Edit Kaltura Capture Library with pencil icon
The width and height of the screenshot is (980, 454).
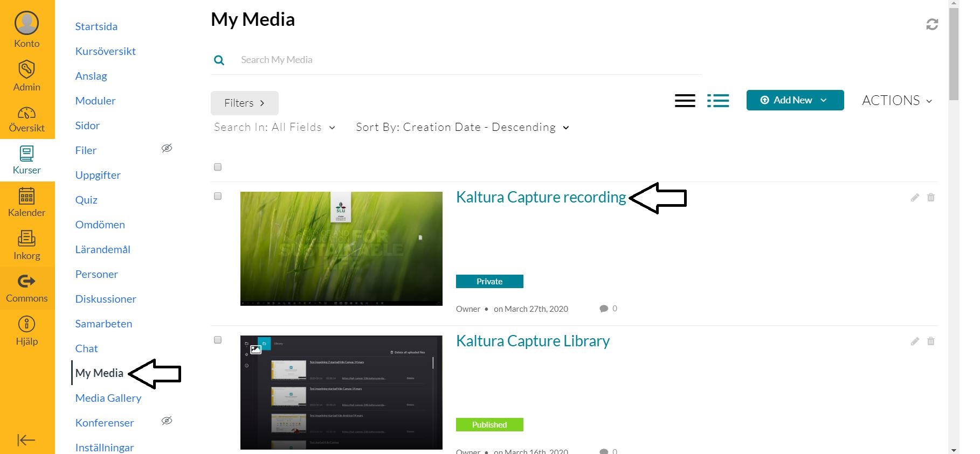point(915,341)
